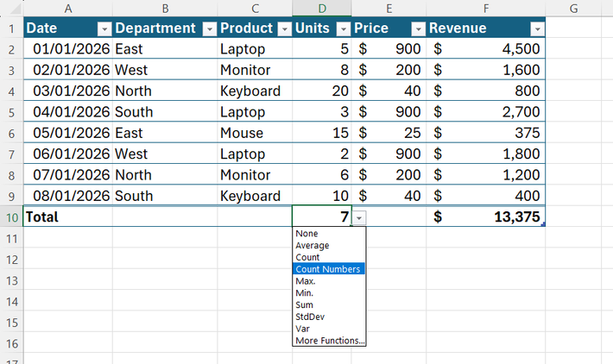Image resolution: width=613 pixels, height=364 pixels.
Task: Open the Units column filter dropdown
Action: 344,29
